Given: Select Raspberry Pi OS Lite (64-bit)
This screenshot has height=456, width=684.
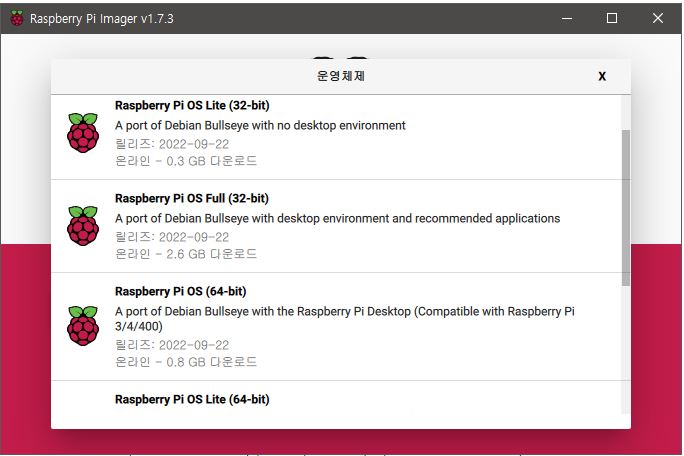Looking at the screenshot, I should coord(337,399).
